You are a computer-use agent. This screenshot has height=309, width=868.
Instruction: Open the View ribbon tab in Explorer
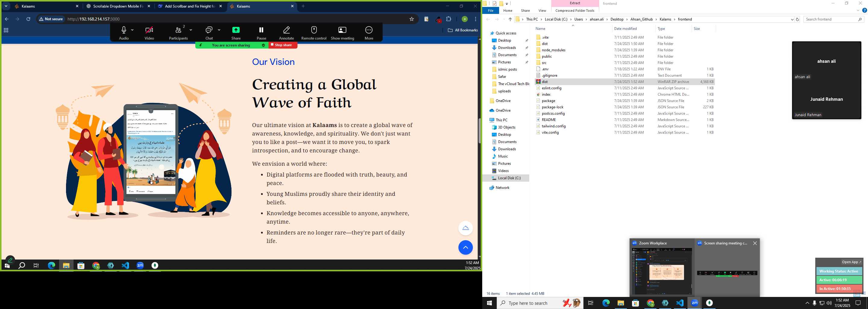click(x=542, y=11)
